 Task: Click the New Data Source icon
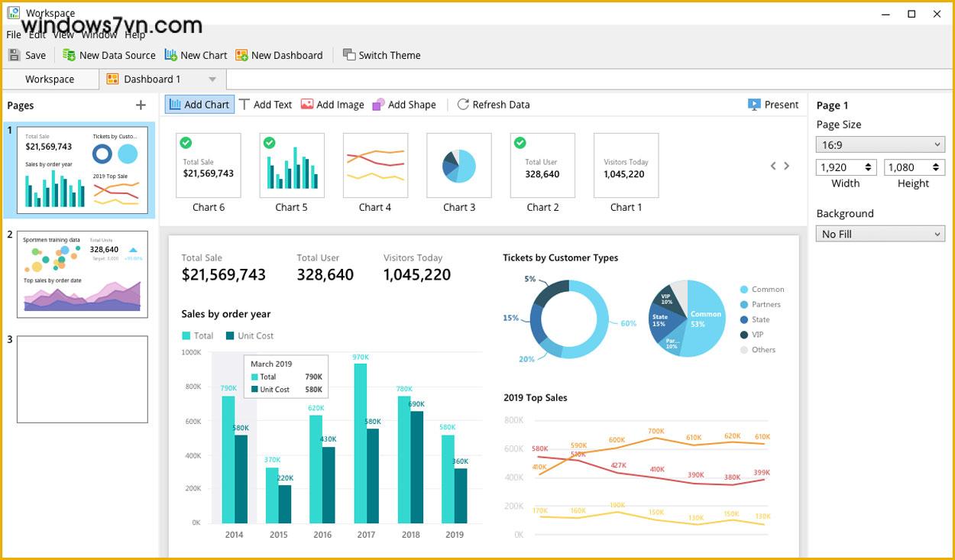pyautogui.click(x=70, y=55)
